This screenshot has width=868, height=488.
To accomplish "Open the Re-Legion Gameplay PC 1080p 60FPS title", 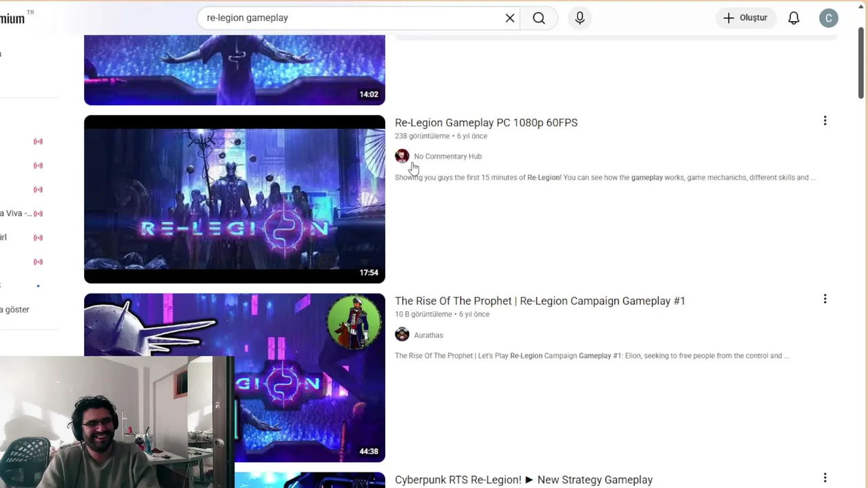I will pos(486,123).
